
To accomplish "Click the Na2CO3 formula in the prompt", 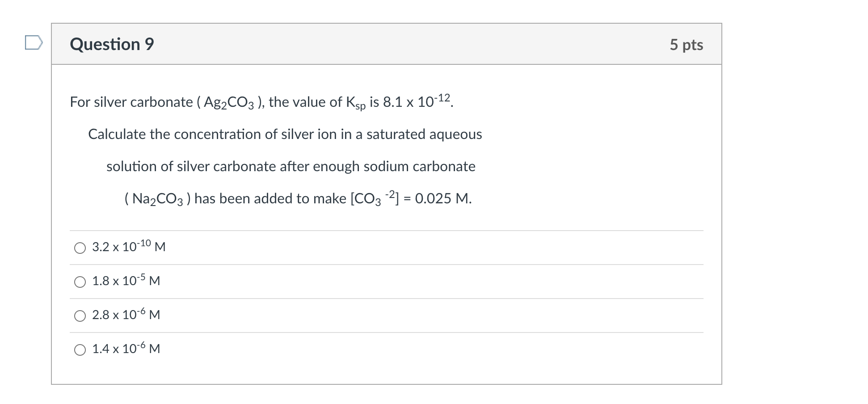I will [x=158, y=199].
